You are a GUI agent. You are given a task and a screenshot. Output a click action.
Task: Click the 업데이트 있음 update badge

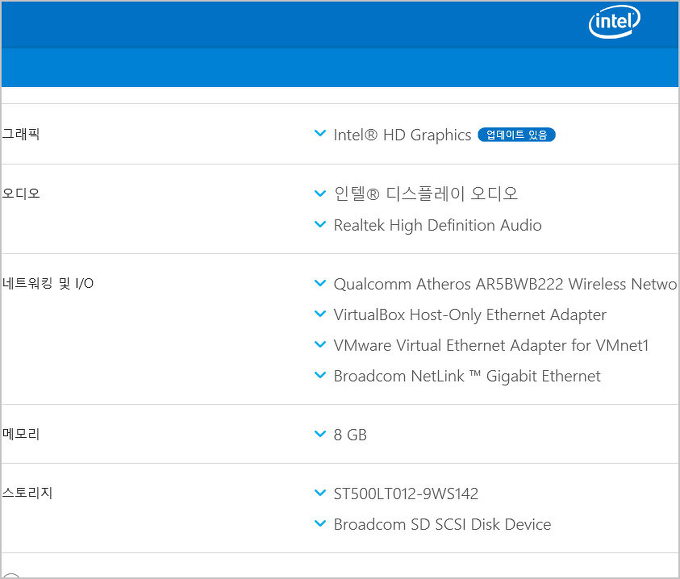(x=516, y=135)
